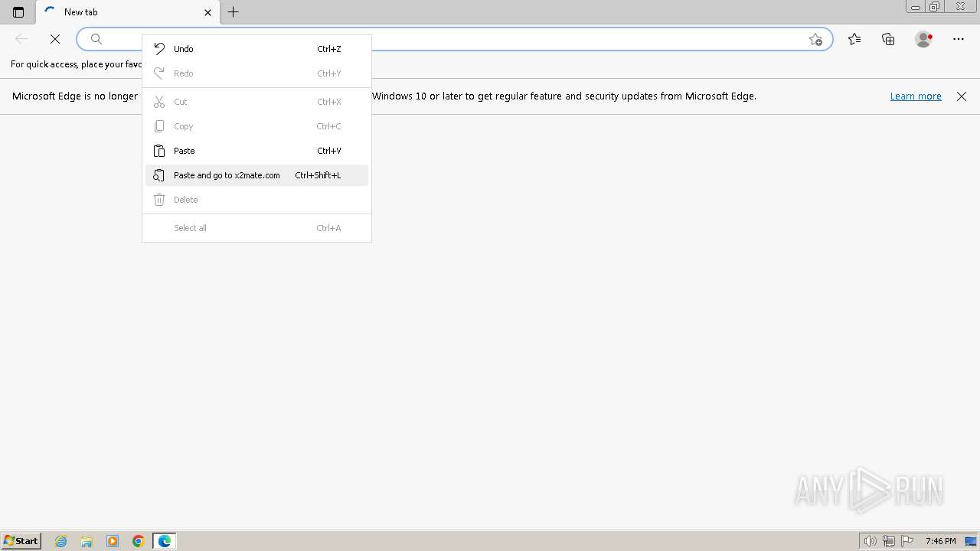The image size is (980, 551).
Task: Click the 7:46 PM clock
Action: [940, 541]
